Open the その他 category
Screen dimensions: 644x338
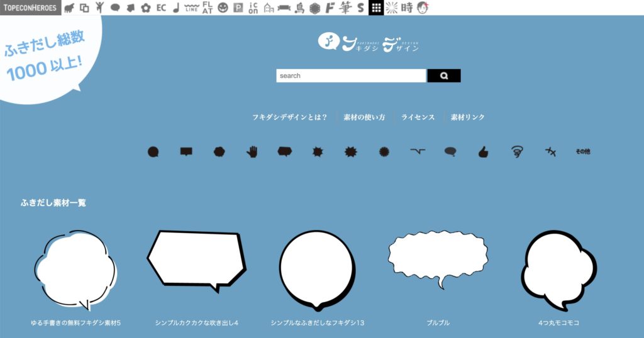click(583, 152)
